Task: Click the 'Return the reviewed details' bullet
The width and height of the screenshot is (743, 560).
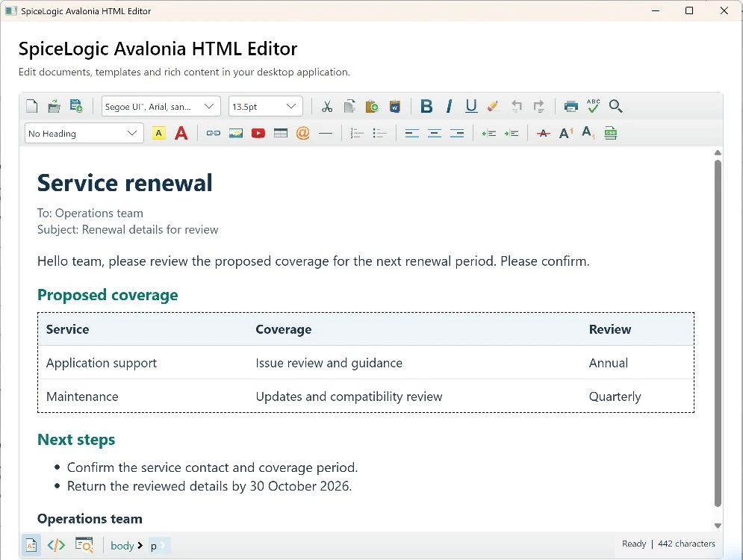Action: pyautogui.click(x=209, y=486)
